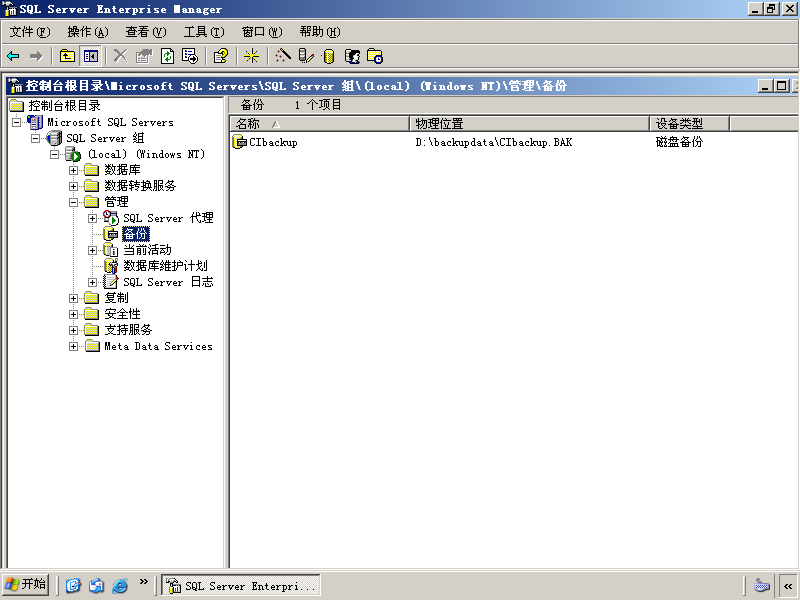This screenshot has height=600, width=800.
Task: Go up one level with folder-up icon
Action: tap(67, 56)
